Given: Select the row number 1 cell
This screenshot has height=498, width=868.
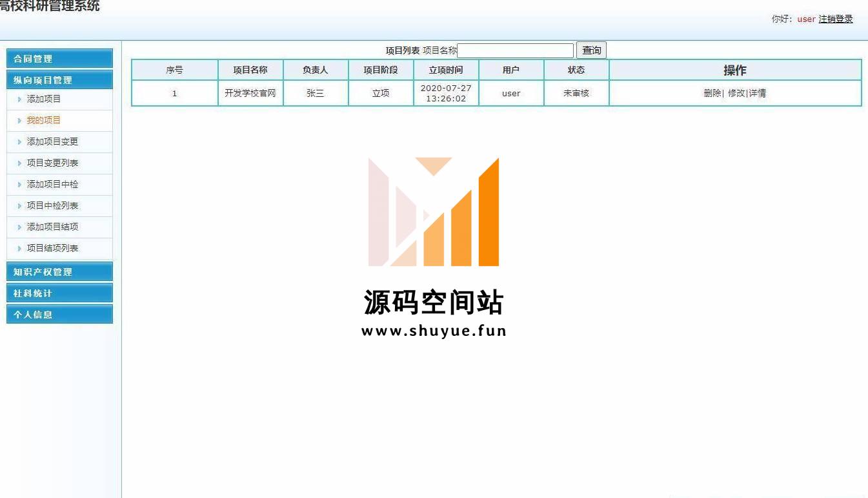Looking at the screenshot, I should tap(174, 93).
